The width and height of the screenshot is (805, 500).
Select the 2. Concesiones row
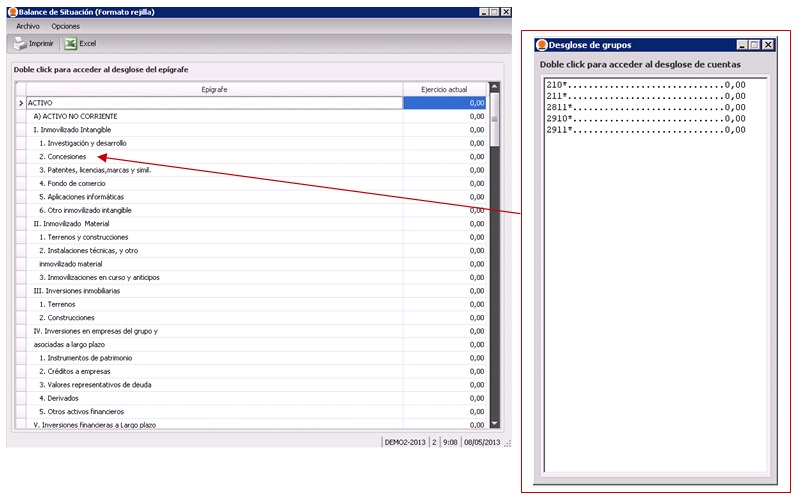[x=62, y=157]
